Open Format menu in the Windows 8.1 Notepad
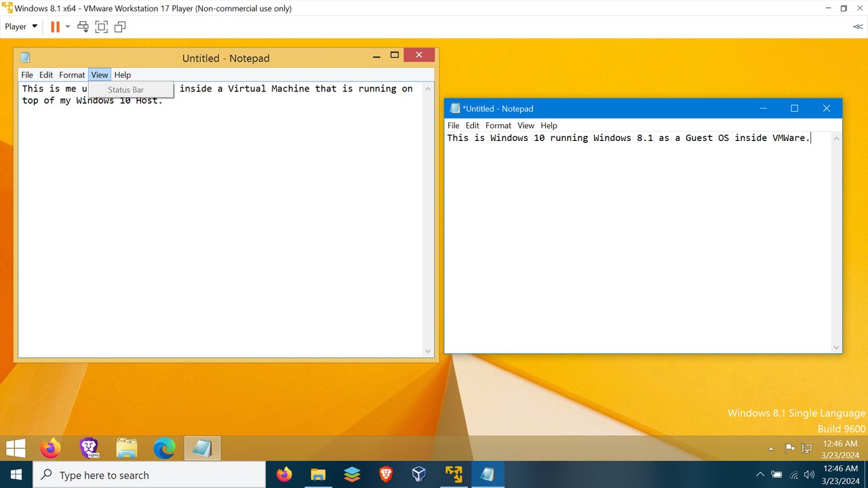The height and width of the screenshot is (488, 868). (x=72, y=75)
